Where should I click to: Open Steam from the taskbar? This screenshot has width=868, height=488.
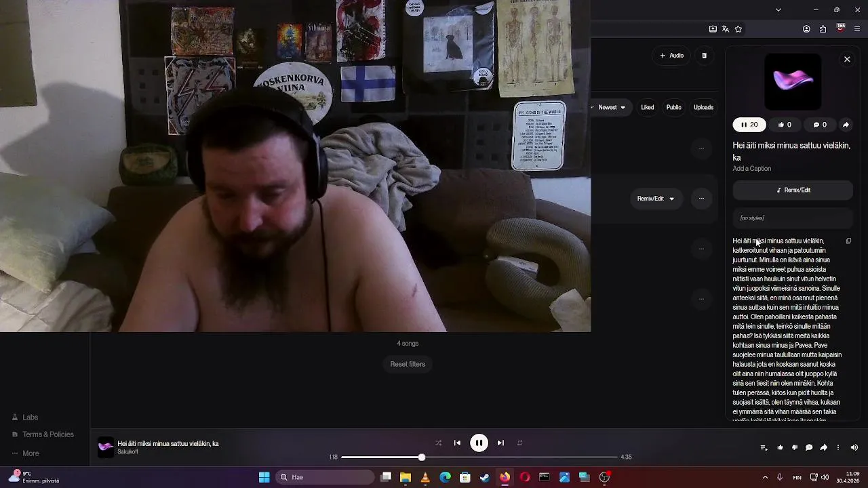click(485, 477)
